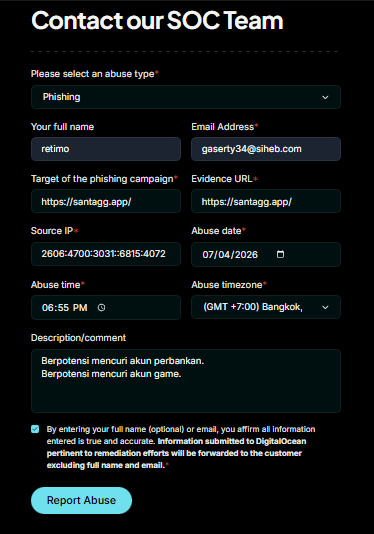
Task: Click the Report Abuse button
Action: [x=81, y=500]
